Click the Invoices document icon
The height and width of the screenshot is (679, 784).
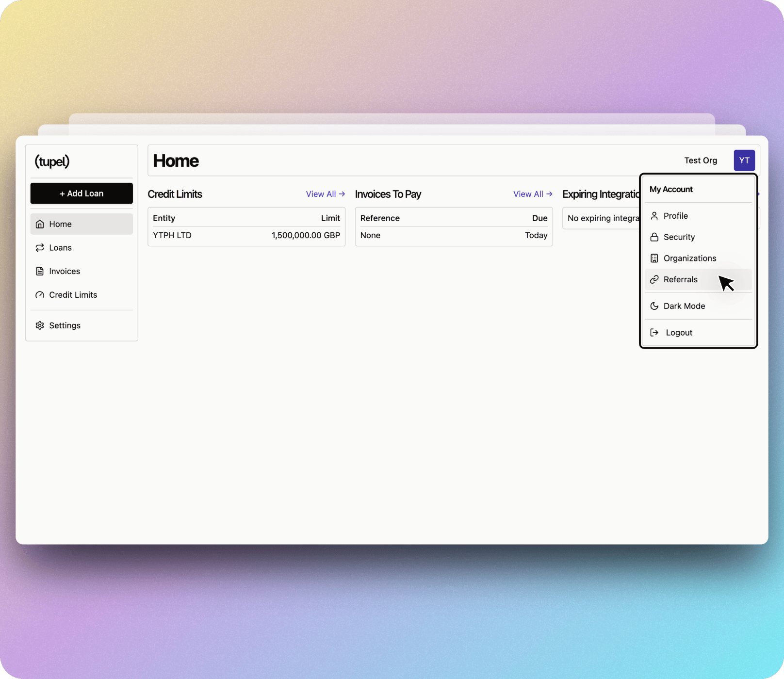click(40, 271)
